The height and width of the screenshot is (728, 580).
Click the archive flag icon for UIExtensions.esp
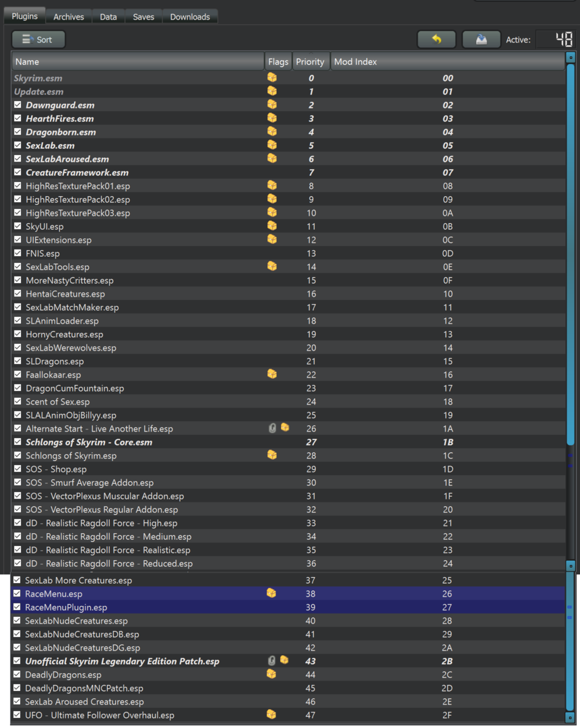click(x=272, y=239)
